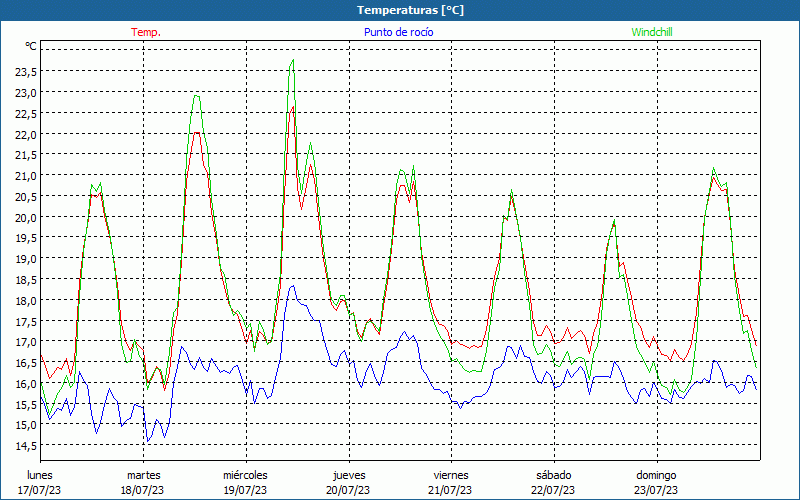
Task: Click the 17,5 y-axis value
Action: [26, 321]
